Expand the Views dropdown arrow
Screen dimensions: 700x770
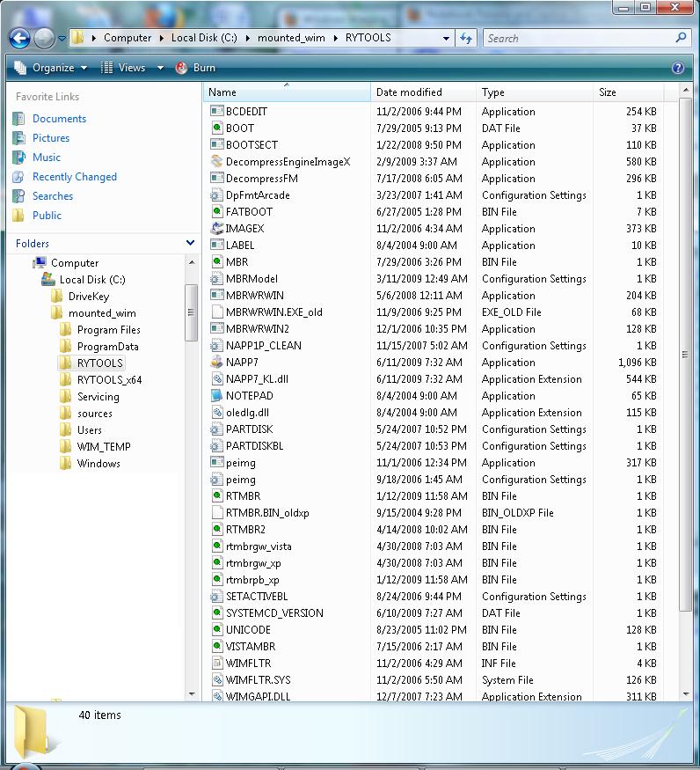(x=160, y=68)
